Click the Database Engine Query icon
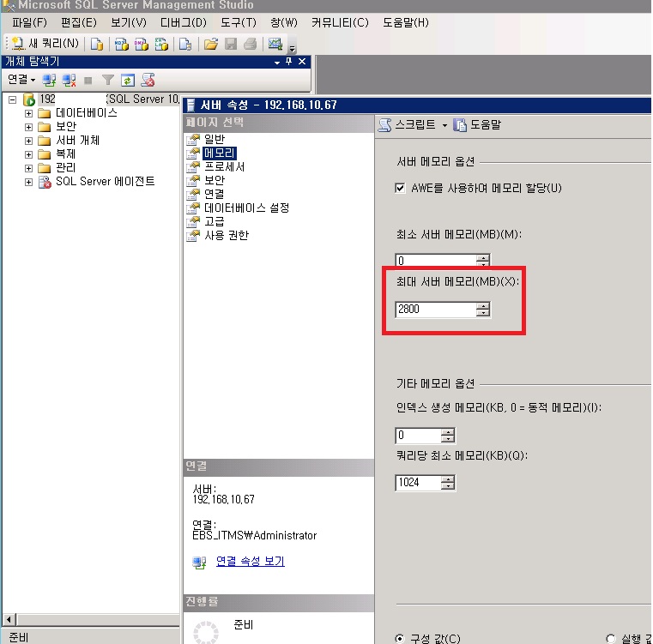Image resolution: width=653 pixels, height=644 pixels. (x=97, y=44)
